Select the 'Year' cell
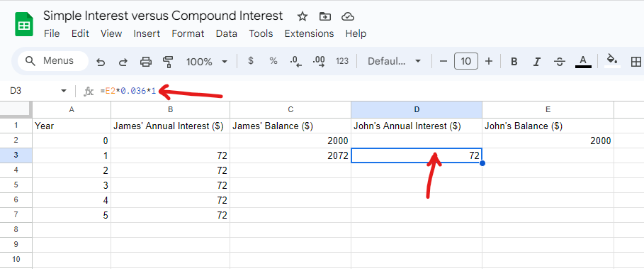 tap(72, 126)
